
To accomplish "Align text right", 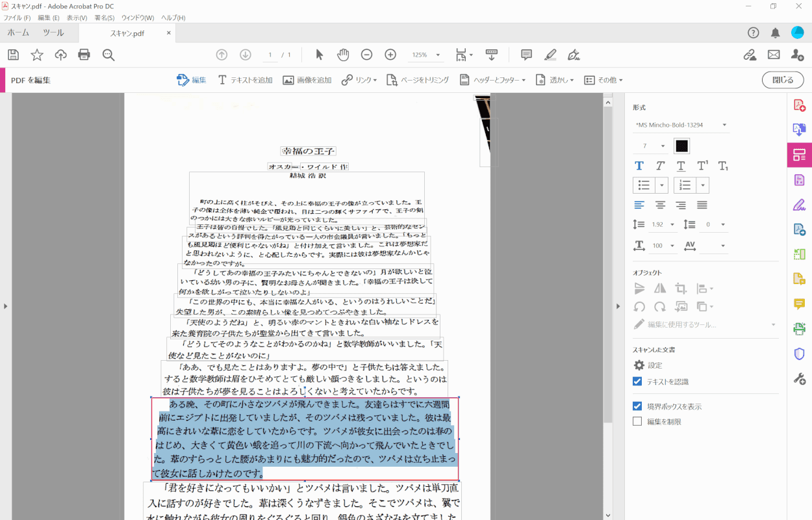I will coord(681,205).
